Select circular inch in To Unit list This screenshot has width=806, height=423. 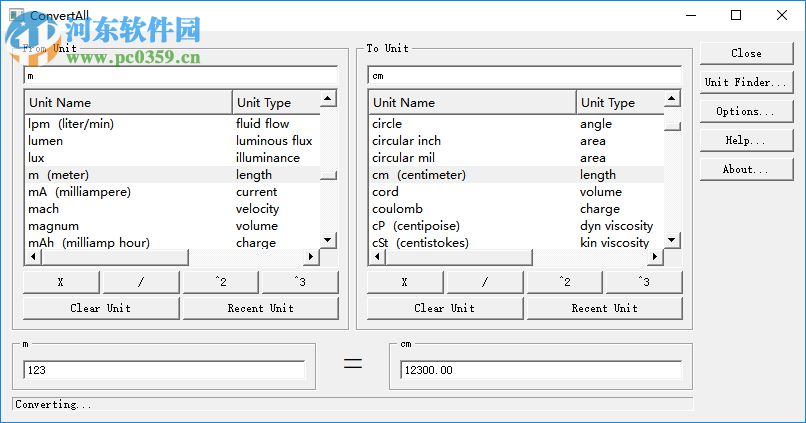pyautogui.click(x=517, y=141)
